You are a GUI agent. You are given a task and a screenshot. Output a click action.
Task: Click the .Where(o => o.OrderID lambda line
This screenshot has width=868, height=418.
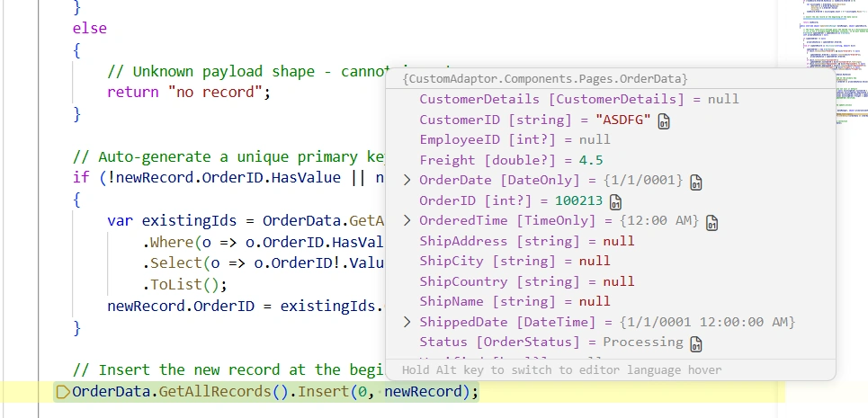263,242
